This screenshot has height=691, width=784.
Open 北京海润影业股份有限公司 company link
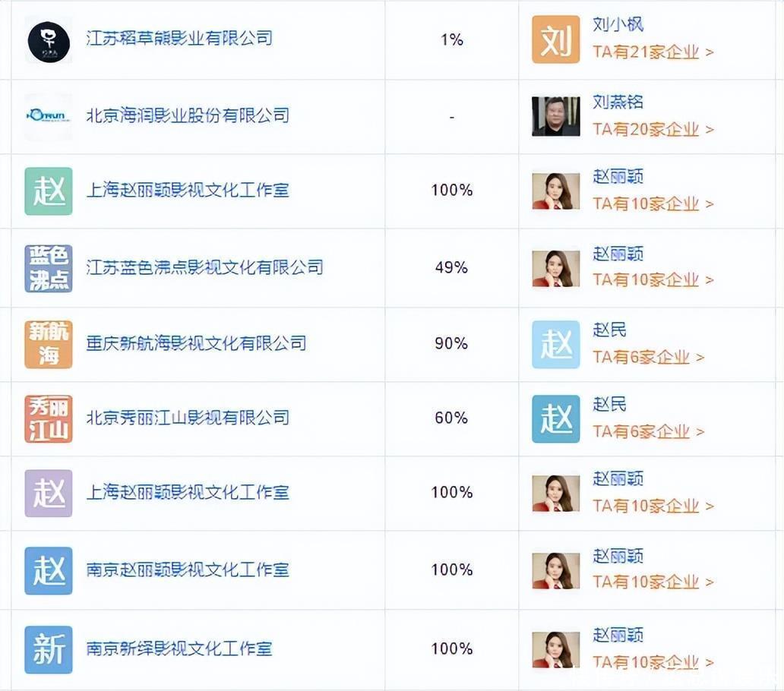coord(188,115)
